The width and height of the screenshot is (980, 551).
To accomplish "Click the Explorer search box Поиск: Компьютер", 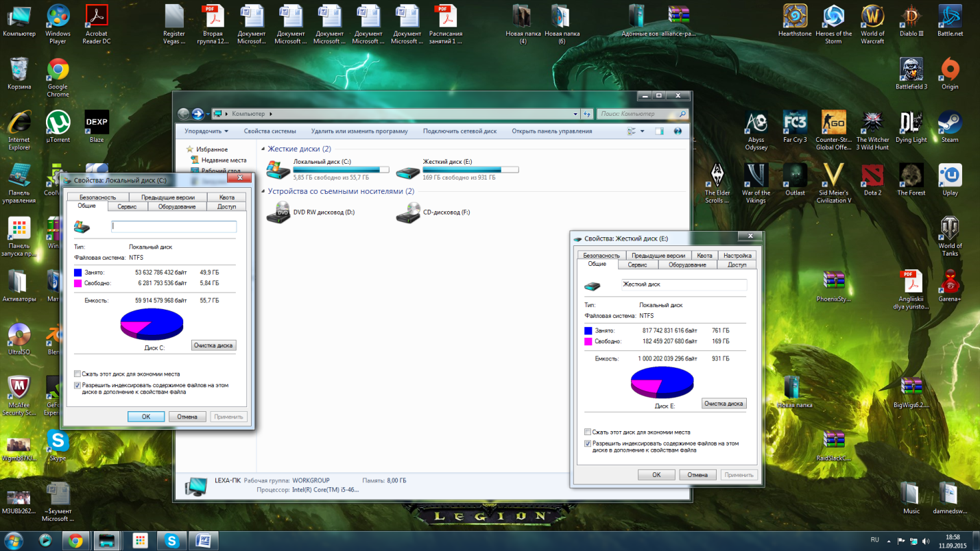I will pyautogui.click(x=643, y=114).
